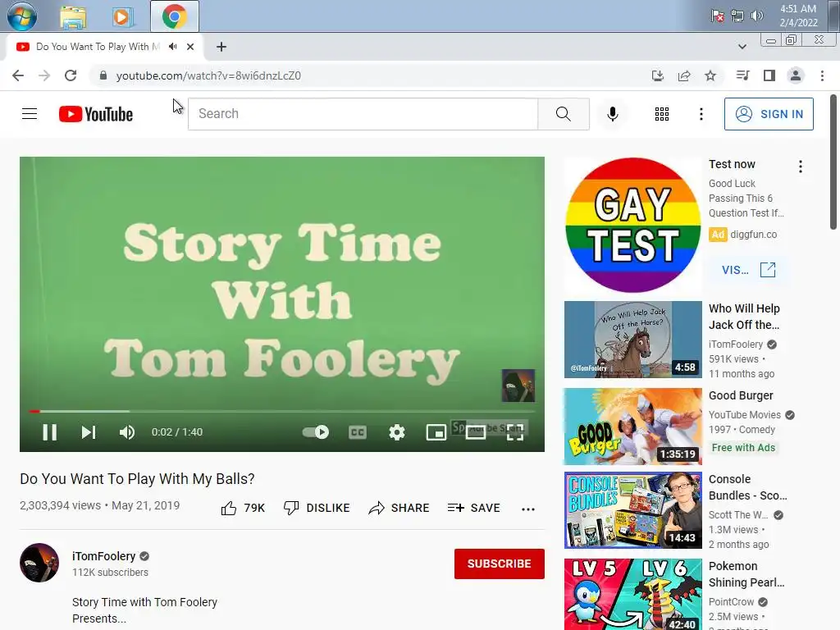
Task: Open the Windows Start menu
Action: (22, 16)
